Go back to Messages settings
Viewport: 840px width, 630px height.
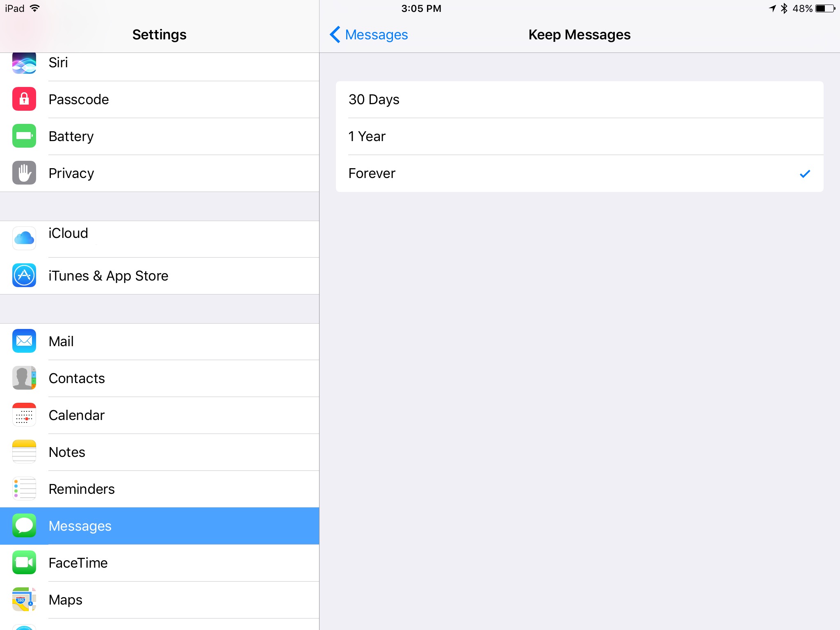(376, 35)
